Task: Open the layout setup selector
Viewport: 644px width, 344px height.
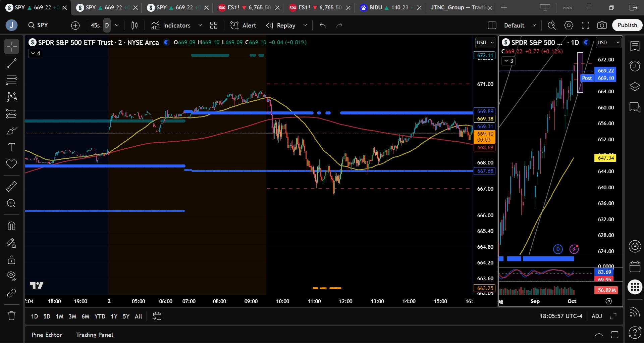Action: coord(492,25)
